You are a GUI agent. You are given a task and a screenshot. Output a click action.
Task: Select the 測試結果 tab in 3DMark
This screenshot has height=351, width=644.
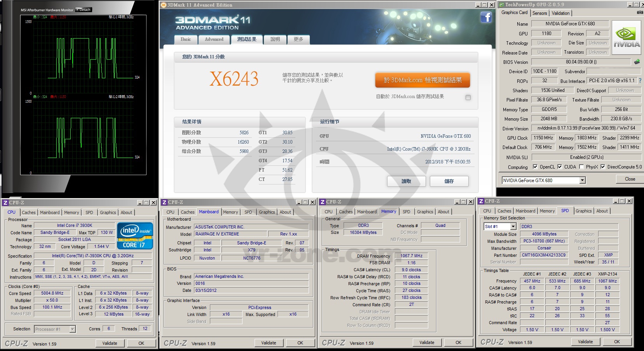click(247, 39)
